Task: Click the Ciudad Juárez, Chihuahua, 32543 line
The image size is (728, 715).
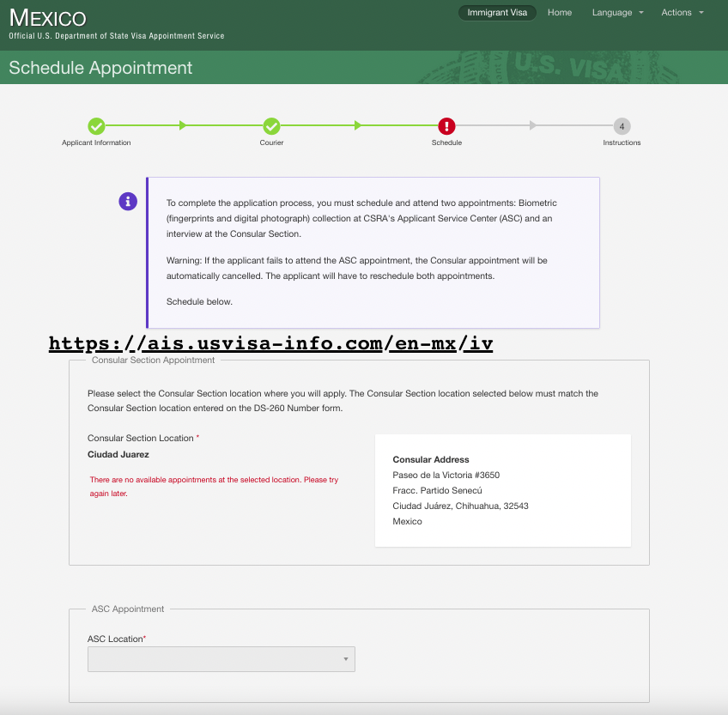Action: (x=460, y=506)
